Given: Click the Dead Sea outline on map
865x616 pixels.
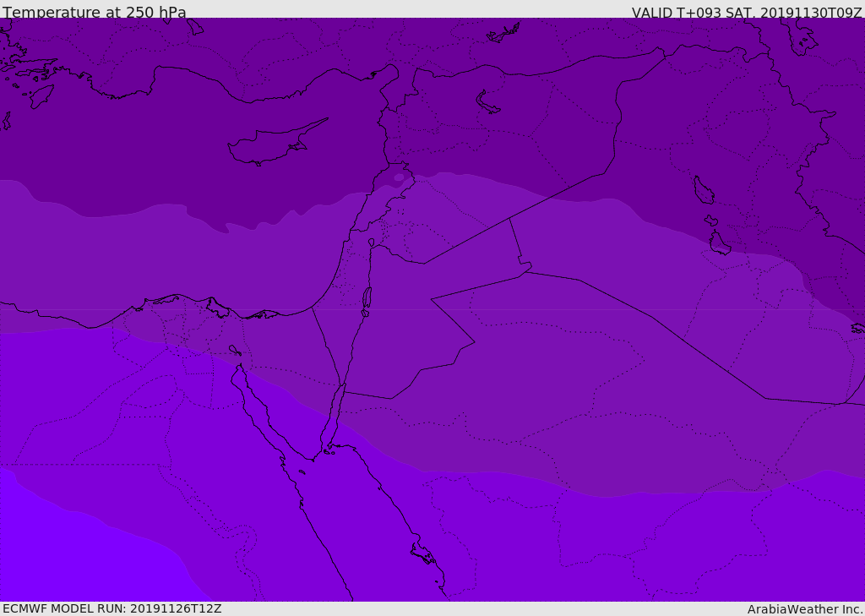Looking at the screenshot, I should [367, 298].
